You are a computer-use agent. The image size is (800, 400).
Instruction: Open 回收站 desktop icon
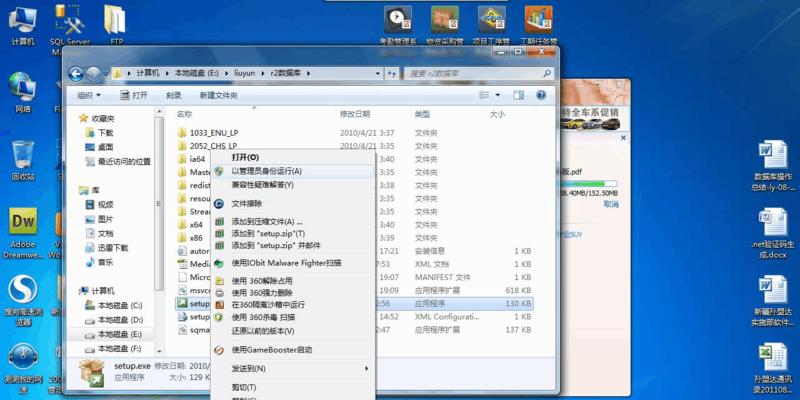click(23, 161)
